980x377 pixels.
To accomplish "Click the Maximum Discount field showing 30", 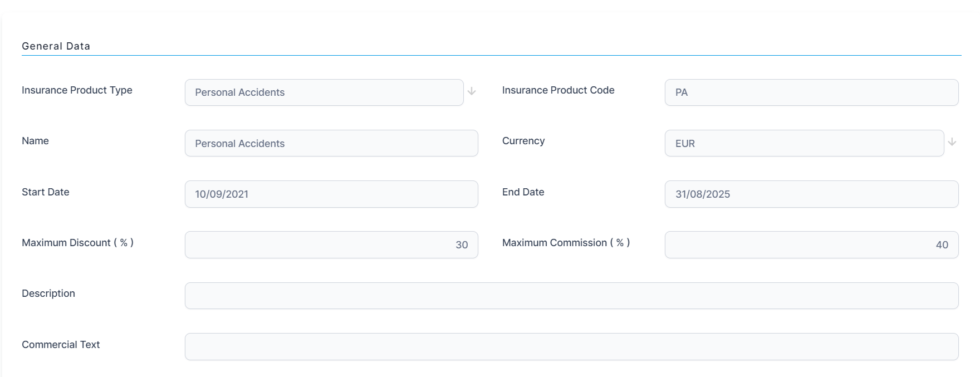I will coord(331,245).
